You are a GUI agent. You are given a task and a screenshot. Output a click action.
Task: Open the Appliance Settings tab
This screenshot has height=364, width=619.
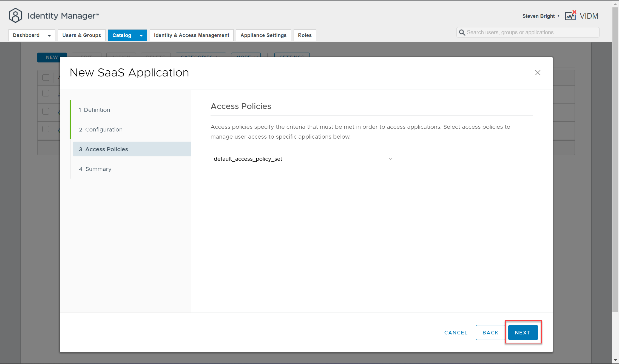(263, 35)
